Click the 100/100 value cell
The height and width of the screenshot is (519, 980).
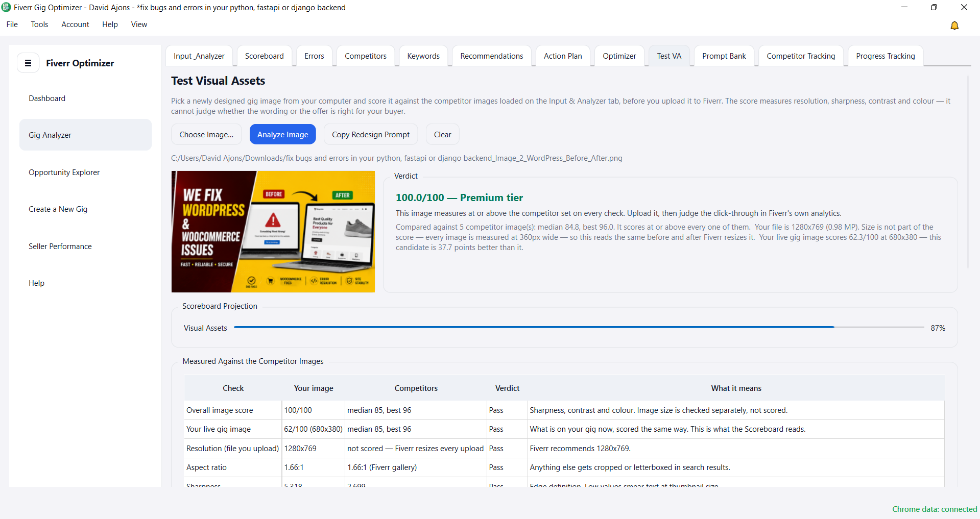tap(314, 410)
